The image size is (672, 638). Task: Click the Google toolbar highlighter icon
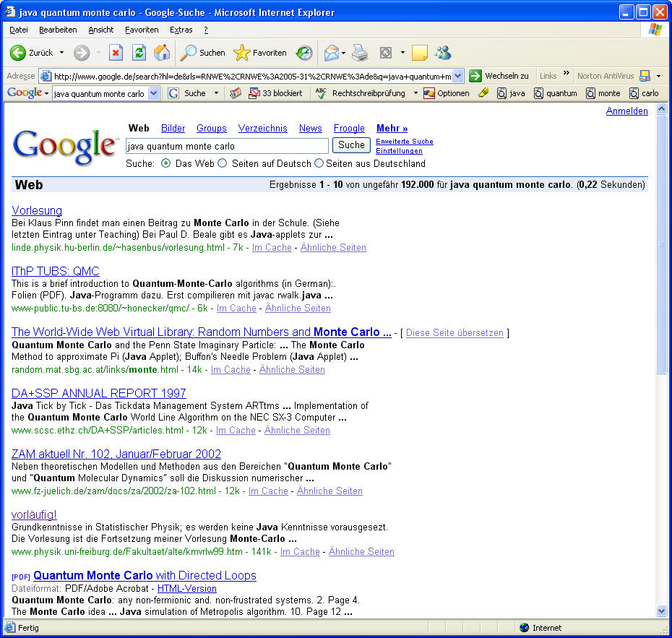click(x=483, y=93)
